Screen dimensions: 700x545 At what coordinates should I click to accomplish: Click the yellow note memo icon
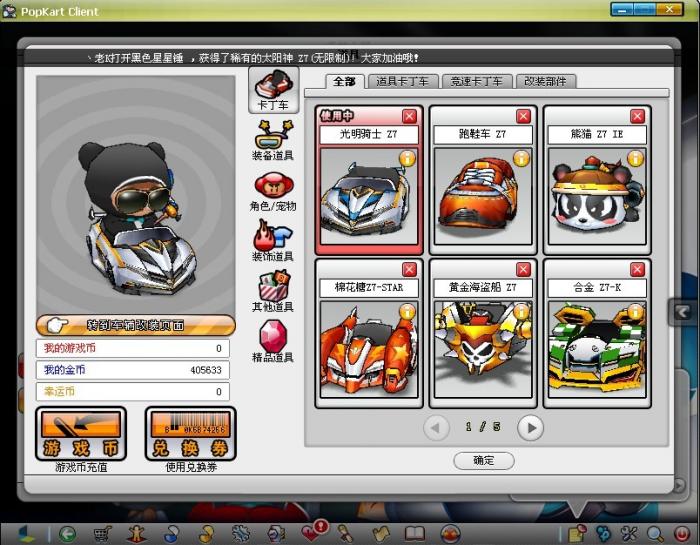(577, 533)
